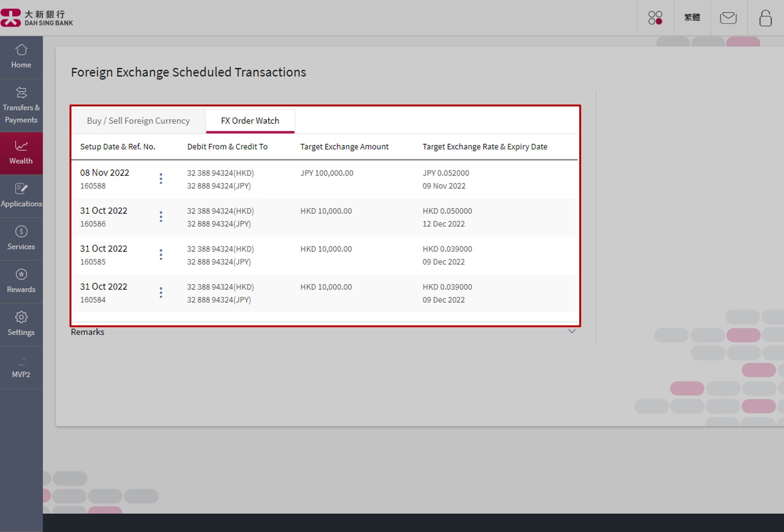Click credit account 32 888 94324(JPY) of order 160584

(x=219, y=300)
